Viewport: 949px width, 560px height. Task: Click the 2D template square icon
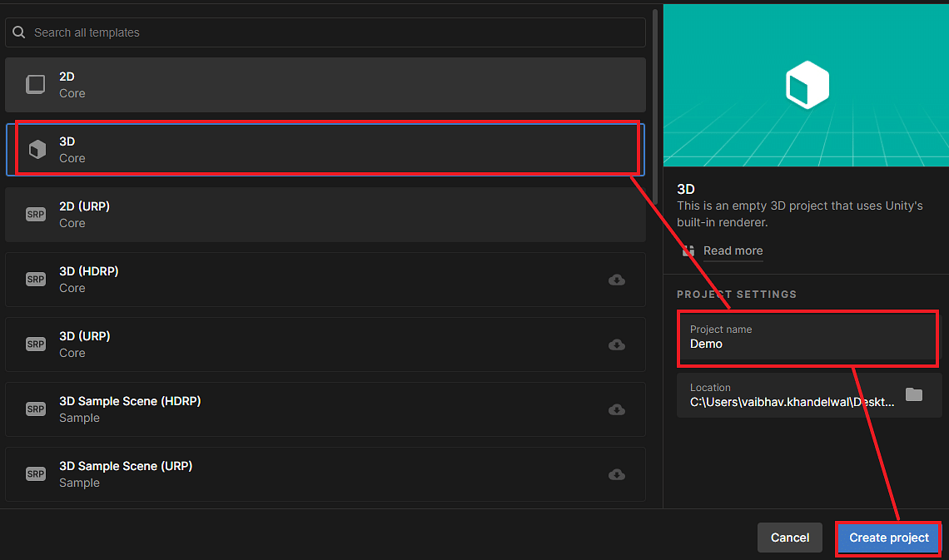click(35, 85)
